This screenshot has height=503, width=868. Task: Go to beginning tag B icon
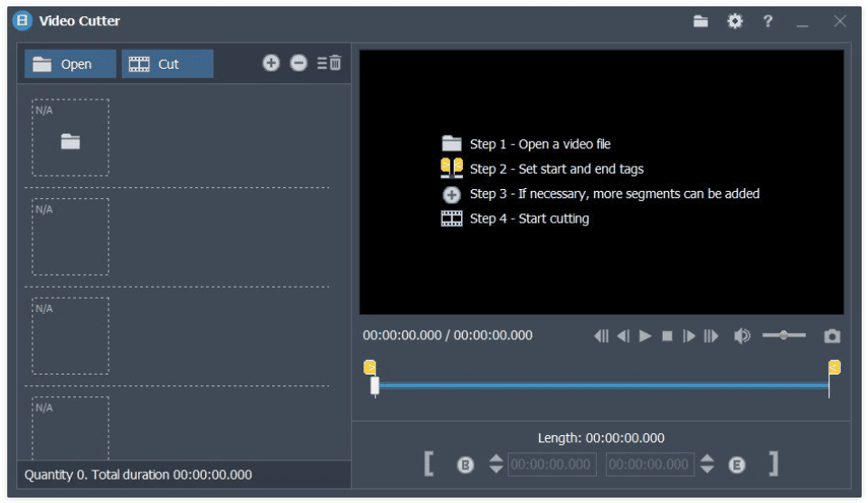coord(465,465)
